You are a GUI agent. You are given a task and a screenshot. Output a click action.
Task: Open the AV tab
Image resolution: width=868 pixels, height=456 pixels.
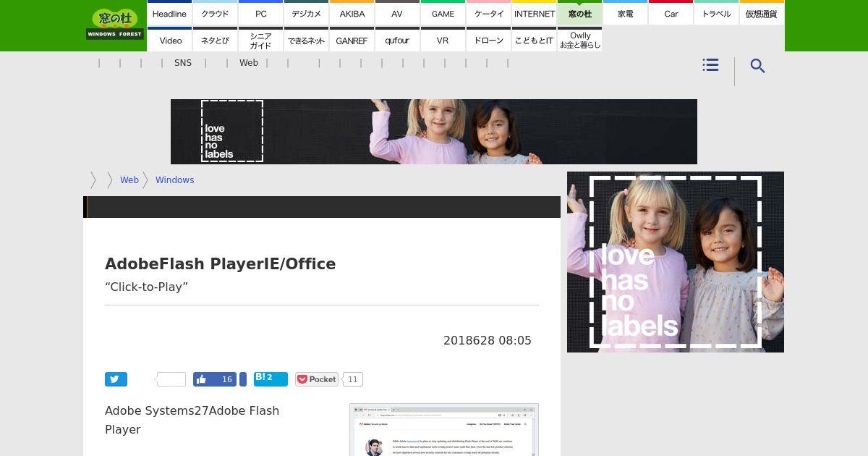pyautogui.click(x=397, y=14)
